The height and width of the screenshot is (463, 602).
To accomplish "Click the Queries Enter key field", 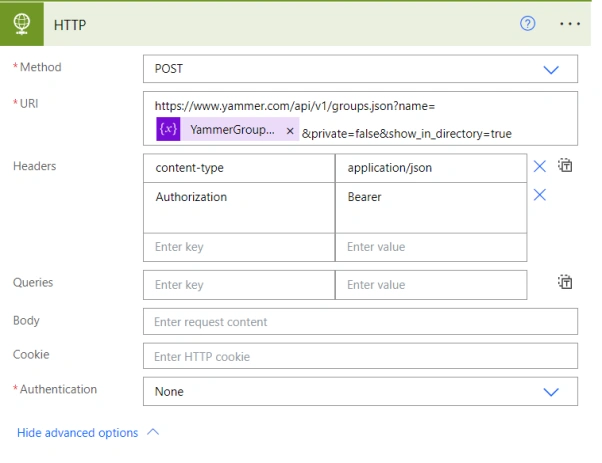I will point(239,285).
